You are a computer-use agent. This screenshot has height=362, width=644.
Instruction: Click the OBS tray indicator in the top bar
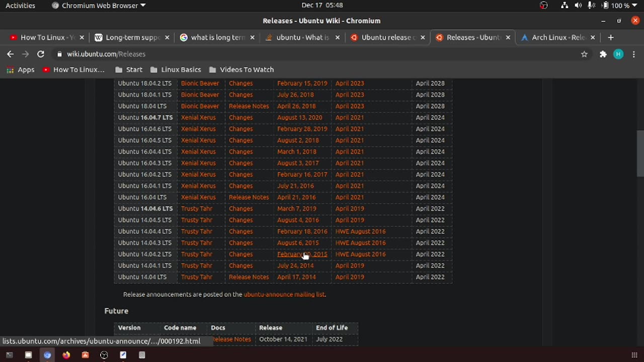point(543,6)
